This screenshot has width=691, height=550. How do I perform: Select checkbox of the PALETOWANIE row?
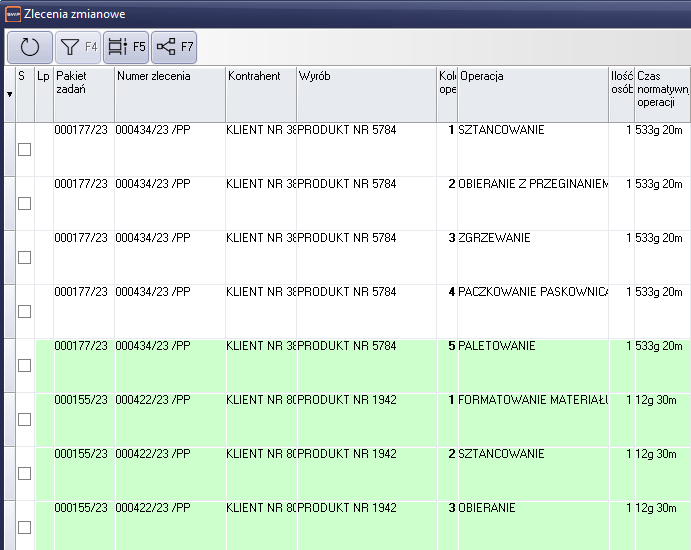point(25,366)
